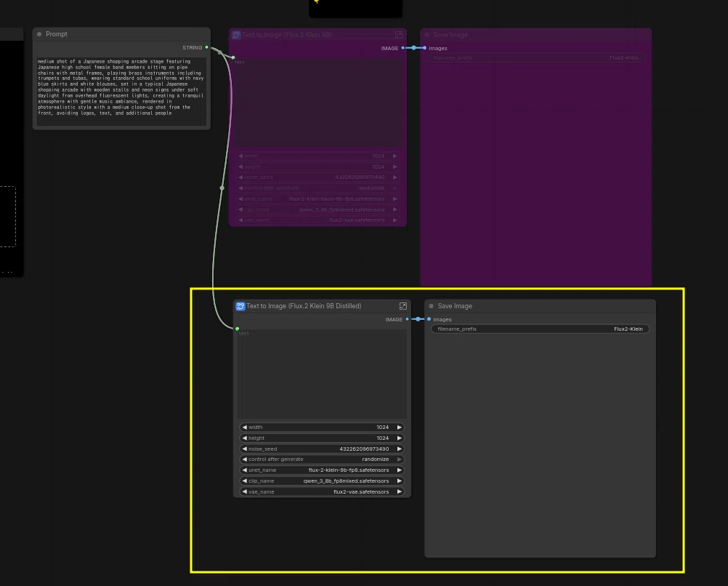Open control after generate randomize dropdown, Distilled node
This screenshot has height=586, width=728.
(322, 459)
